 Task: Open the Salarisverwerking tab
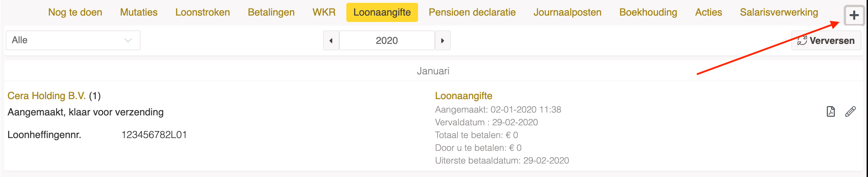tap(779, 12)
